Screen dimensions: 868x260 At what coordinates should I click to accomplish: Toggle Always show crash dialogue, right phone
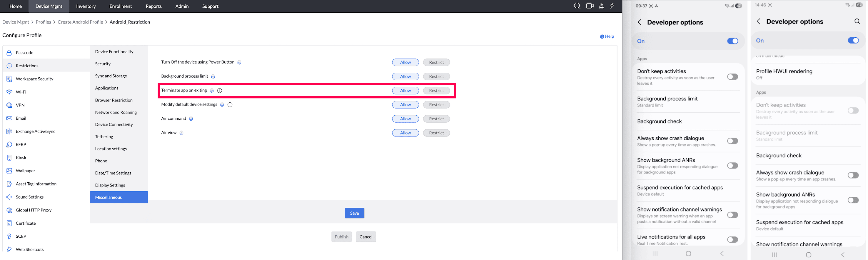click(853, 175)
